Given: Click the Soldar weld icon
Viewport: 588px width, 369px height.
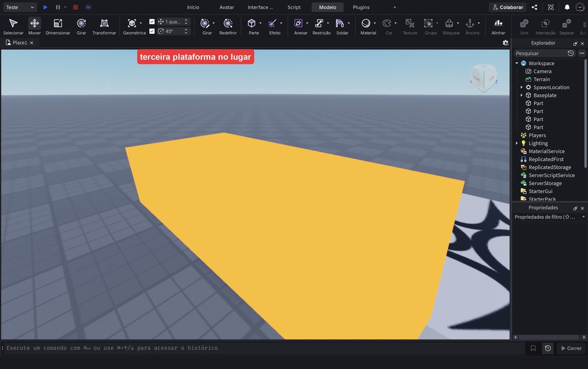Looking at the screenshot, I should [x=340, y=23].
